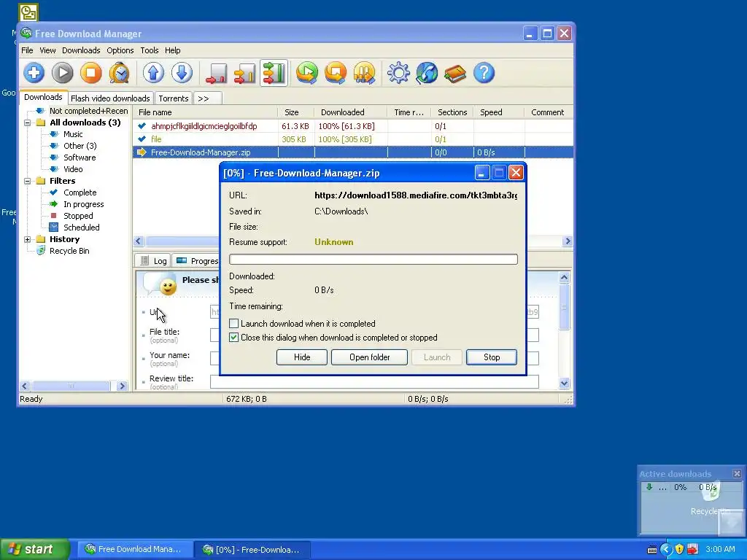Show more tabs with the >> button
Image resolution: width=747 pixels, height=560 pixels.
coord(207,98)
